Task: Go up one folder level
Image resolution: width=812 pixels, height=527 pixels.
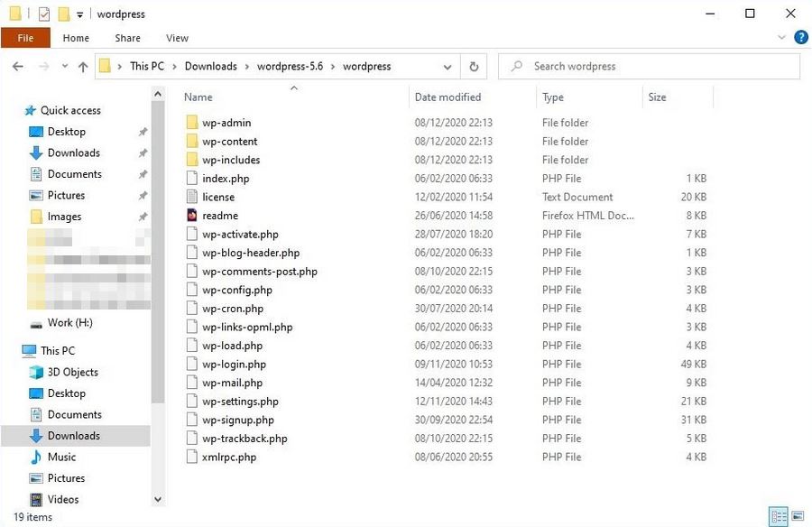Action: [83, 67]
